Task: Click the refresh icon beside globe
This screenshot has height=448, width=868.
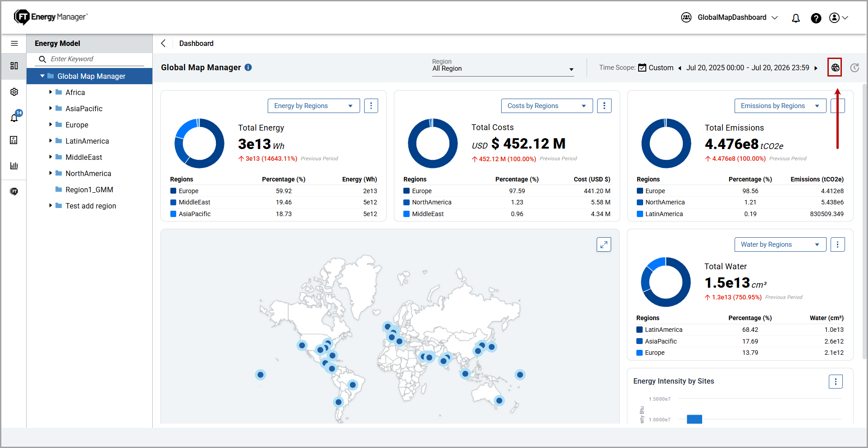Action: [854, 68]
